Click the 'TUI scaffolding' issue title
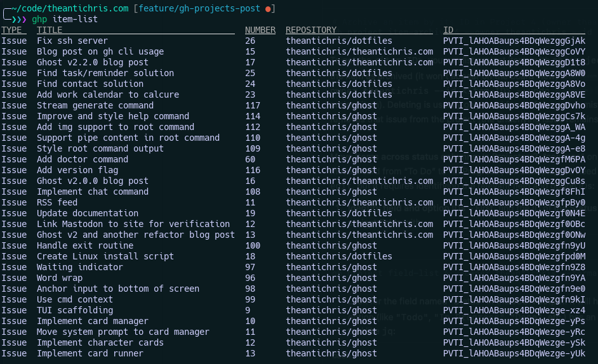Screen dimensions: 598x364 click(x=75, y=310)
